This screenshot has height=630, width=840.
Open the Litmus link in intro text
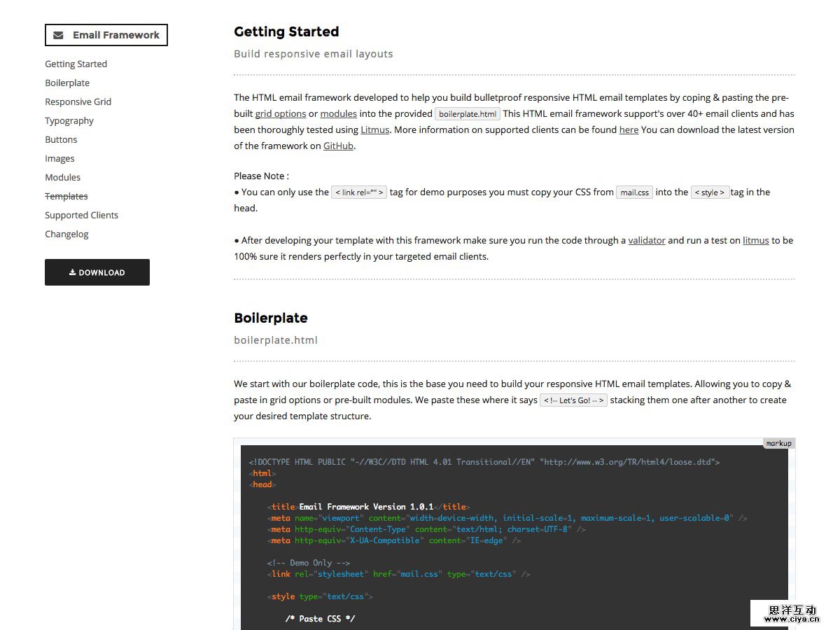coord(374,129)
